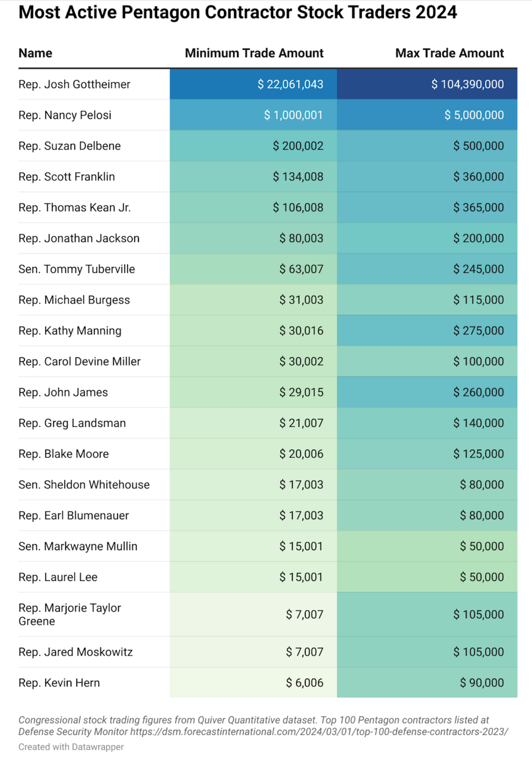
Task: Click the $ 63,007 minimum trade cell
Action: tap(301, 269)
